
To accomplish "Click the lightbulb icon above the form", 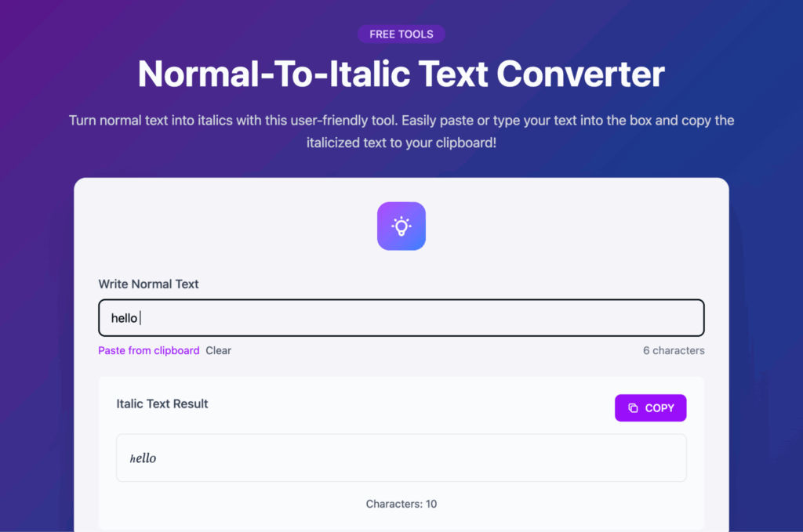I will 401,226.
